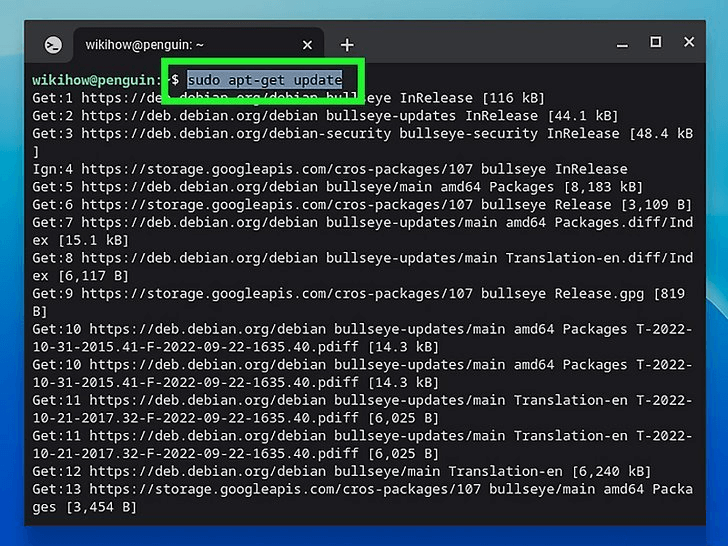This screenshot has height=546, width=728.
Task: Click the highlighted sudo apt-get update command
Action: pos(265,80)
